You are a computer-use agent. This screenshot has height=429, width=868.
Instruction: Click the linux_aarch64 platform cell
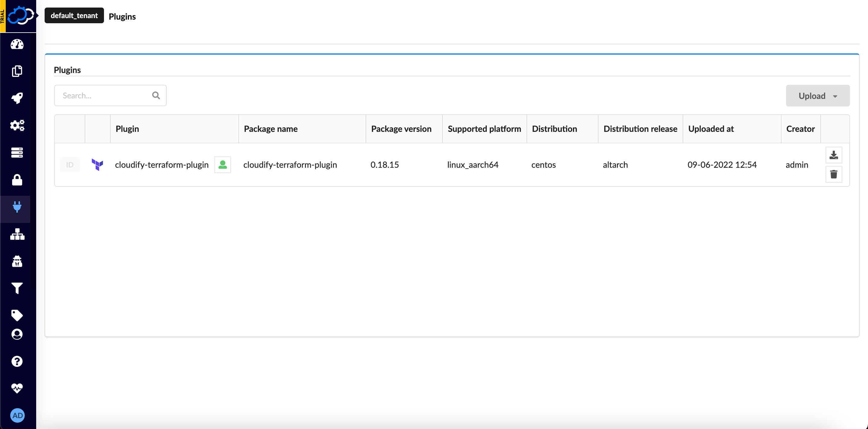pyautogui.click(x=473, y=165)
